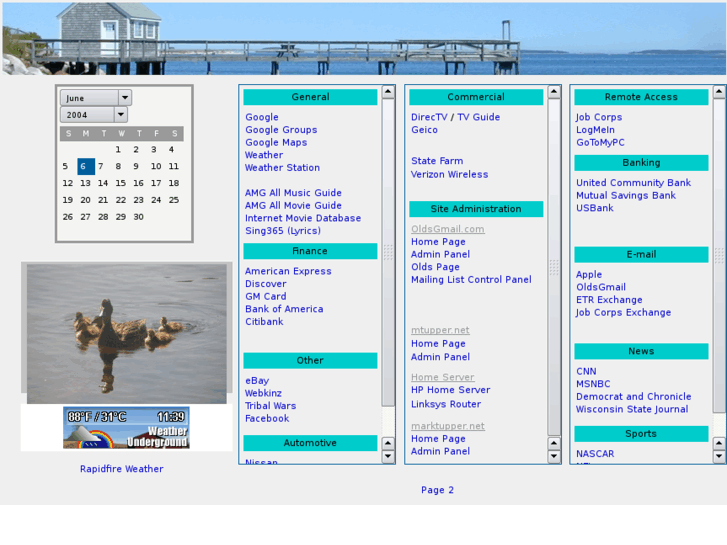Open Wisconsin State Journal

[632, 409]
